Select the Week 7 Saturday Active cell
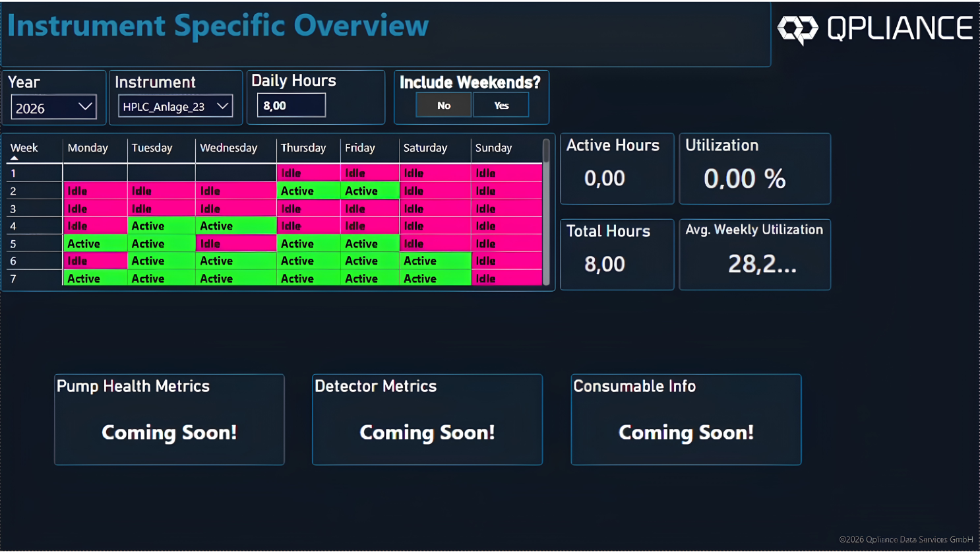Screen dimensions: 980x553 tap(435, 278)
